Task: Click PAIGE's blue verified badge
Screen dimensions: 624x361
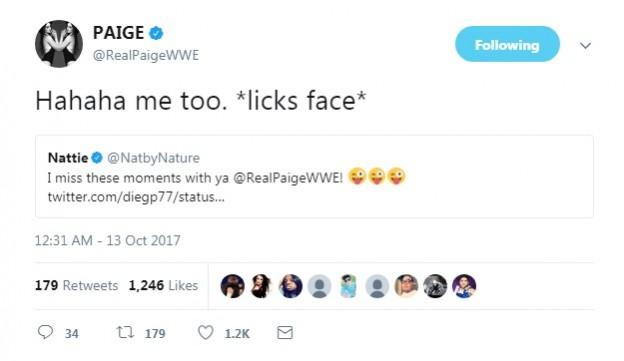Action: click(156, 33)
